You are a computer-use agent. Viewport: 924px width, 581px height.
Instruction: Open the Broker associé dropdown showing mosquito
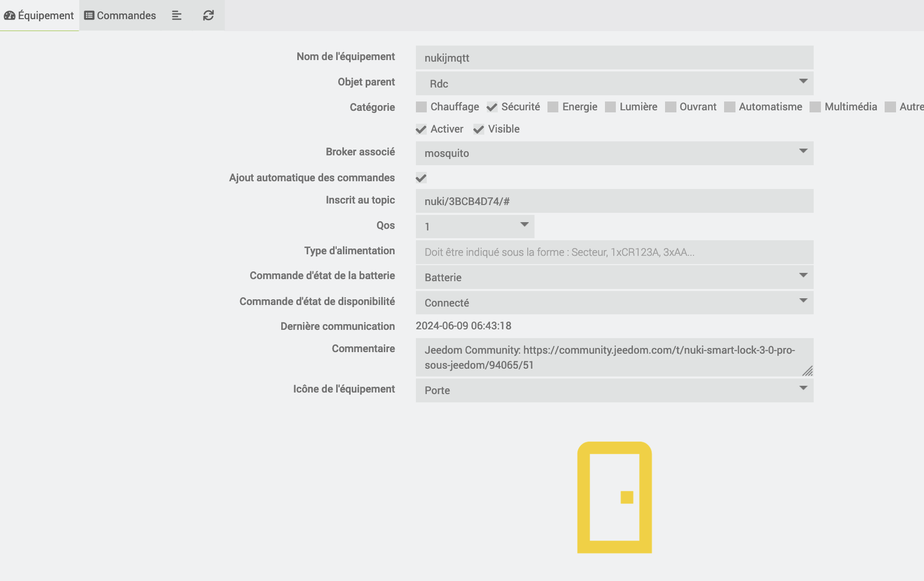(x=614, y=153)
